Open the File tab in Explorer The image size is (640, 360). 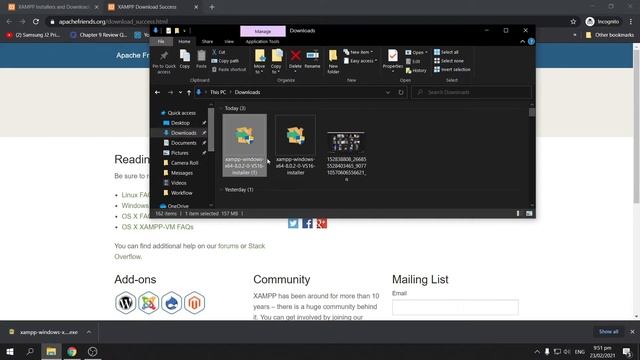tap(161, 41)
